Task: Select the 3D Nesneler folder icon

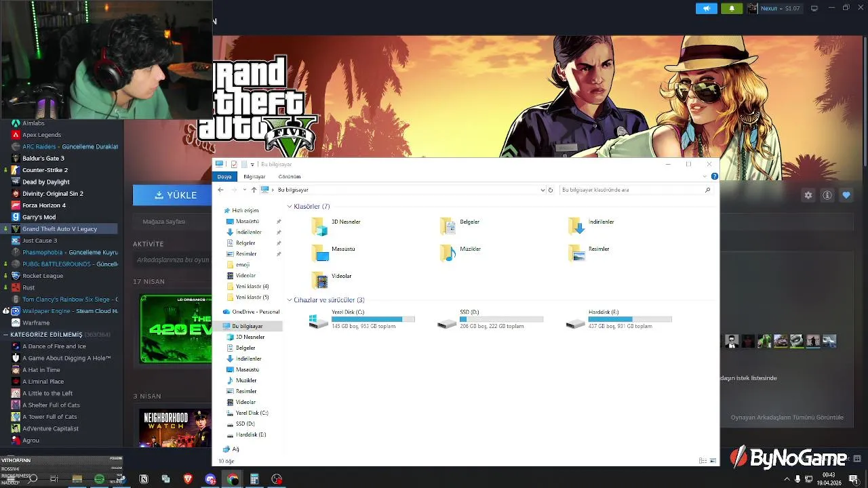Action: point(319,226)
